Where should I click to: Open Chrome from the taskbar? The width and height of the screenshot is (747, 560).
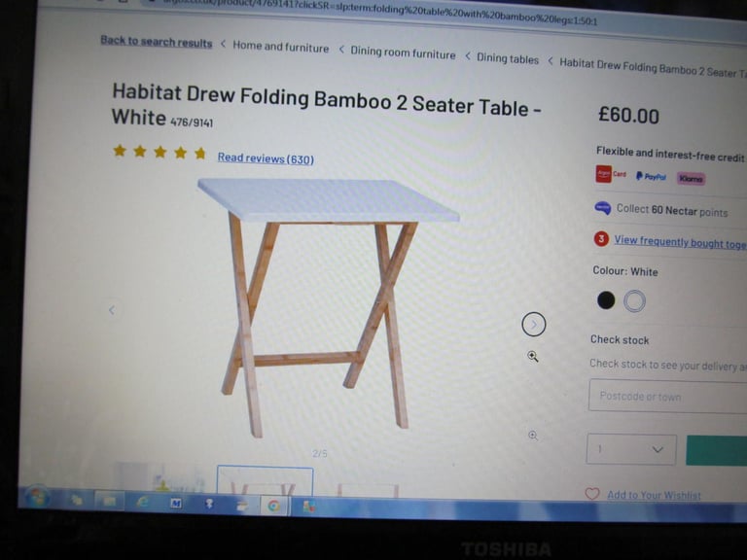point(273,506)
